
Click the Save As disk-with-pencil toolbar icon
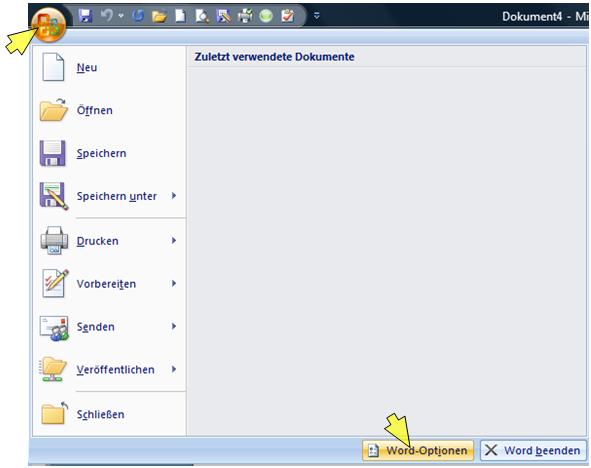224,16
